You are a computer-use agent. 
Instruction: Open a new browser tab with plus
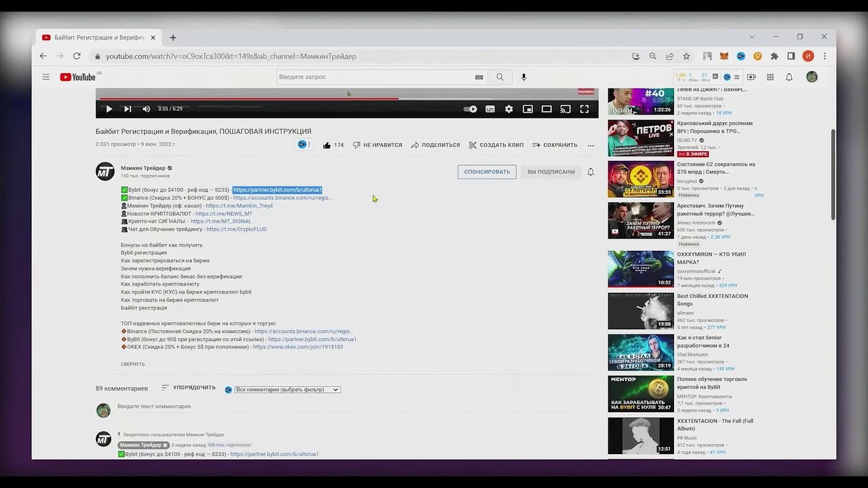pos(173,37)
